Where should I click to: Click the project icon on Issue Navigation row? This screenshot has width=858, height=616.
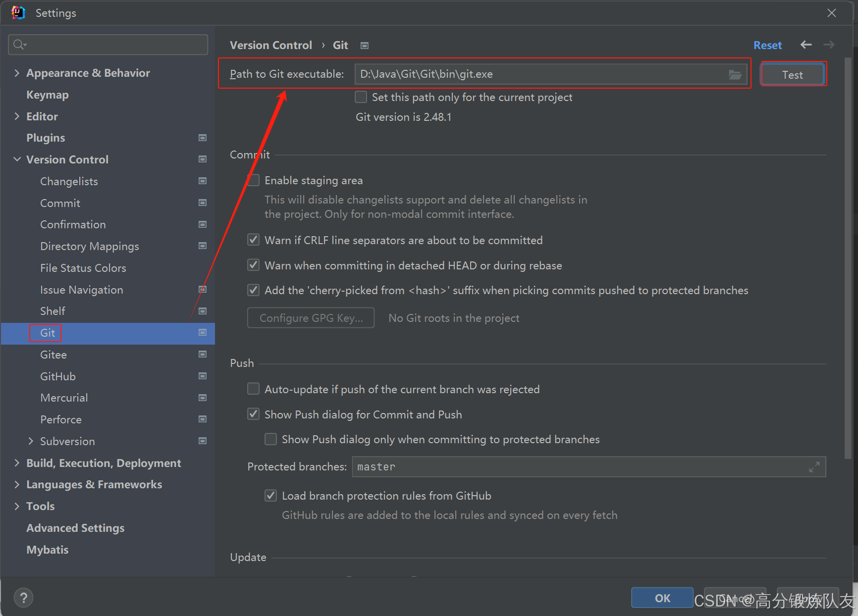coord(203,289)
